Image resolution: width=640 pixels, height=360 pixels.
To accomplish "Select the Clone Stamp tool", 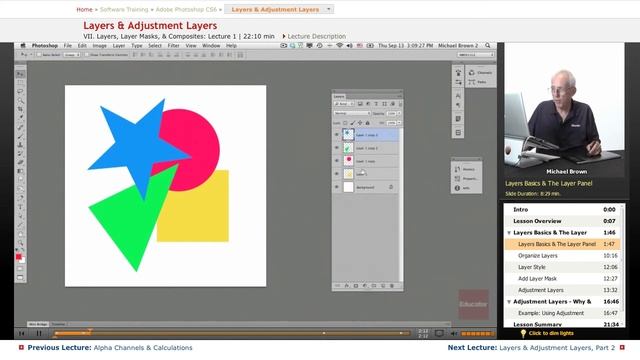I will point(20,145).
